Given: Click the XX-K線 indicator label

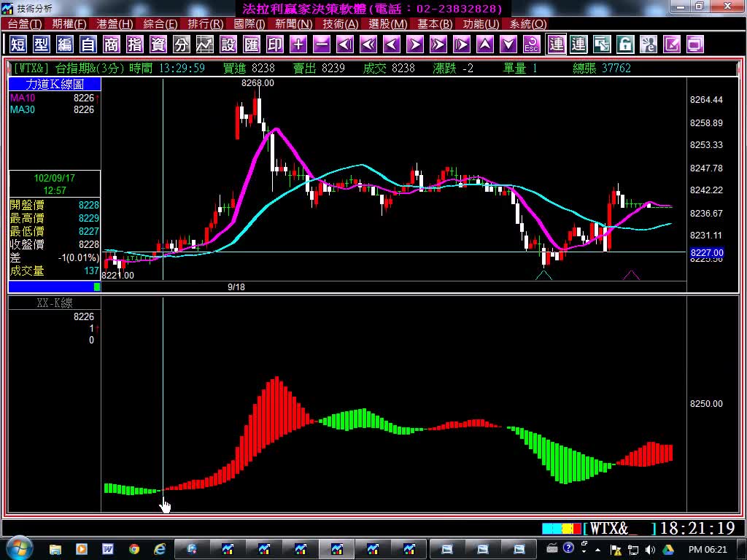Looking at the screenshot, I should (x=55, y=303).
